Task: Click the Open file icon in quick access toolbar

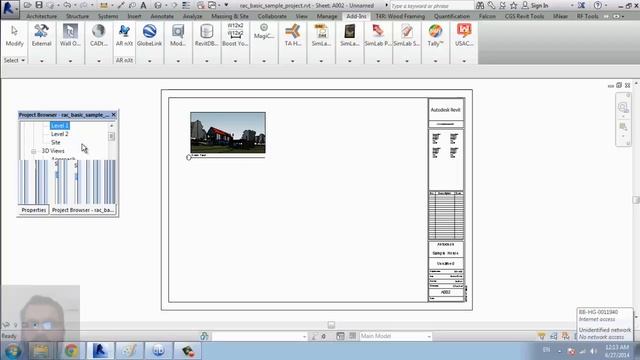Action: tap(28, 5)
